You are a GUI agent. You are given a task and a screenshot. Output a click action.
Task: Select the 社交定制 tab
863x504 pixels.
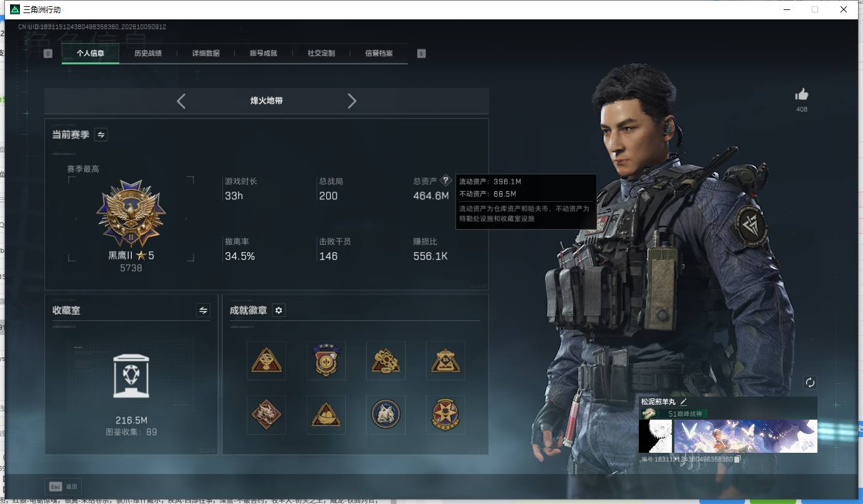pos(321,53)
